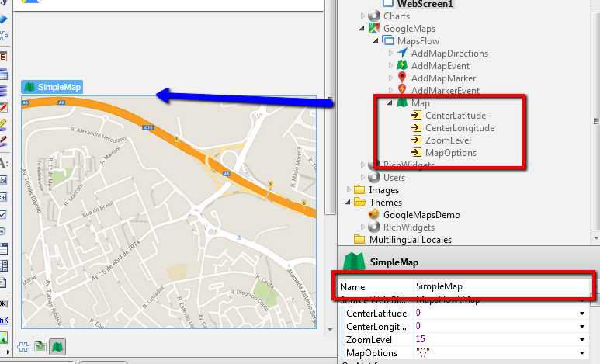
Task: Click the Map web block icon in tree
Action: [x=402, y=103]
